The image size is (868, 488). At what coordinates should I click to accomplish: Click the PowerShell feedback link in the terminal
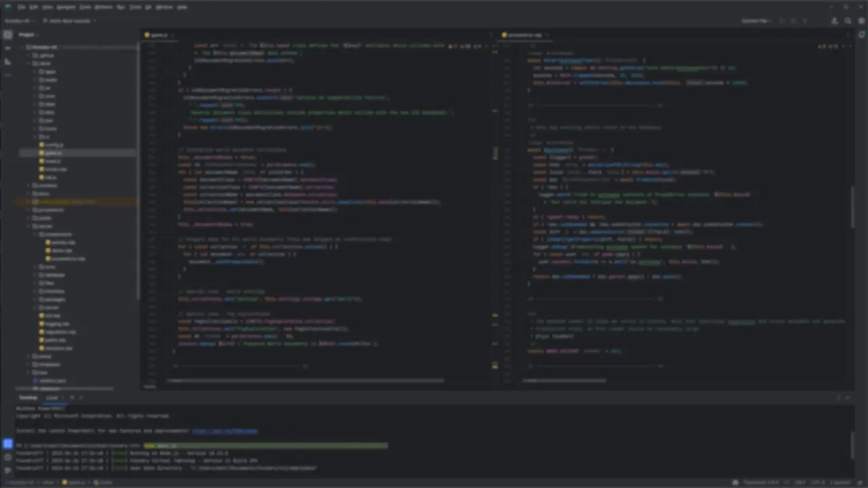pos(224,431)
